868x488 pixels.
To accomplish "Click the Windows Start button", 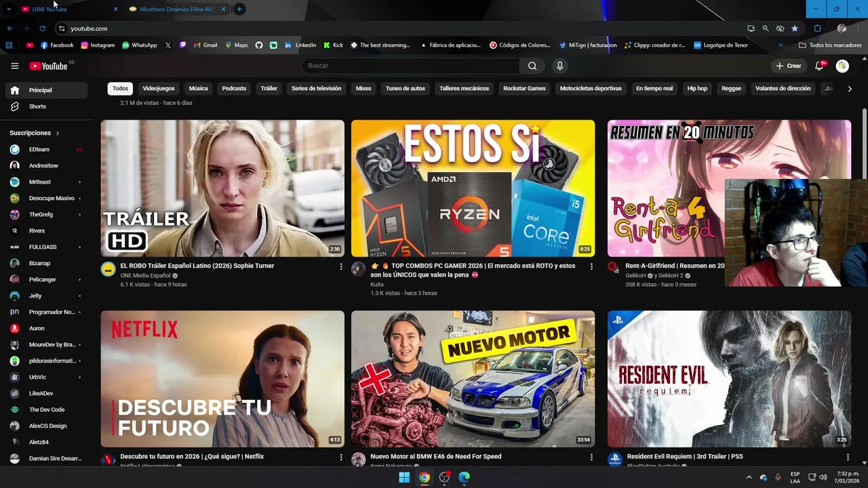I will tap(404, 477).
